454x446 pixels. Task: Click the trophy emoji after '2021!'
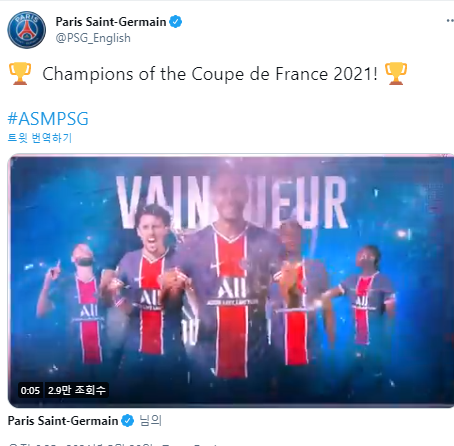(396, 74)
